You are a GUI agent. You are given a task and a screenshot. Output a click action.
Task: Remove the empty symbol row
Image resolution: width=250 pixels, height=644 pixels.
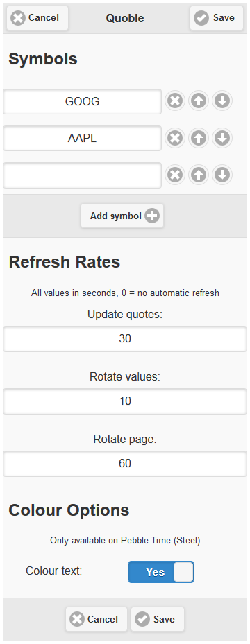point(175,175)
